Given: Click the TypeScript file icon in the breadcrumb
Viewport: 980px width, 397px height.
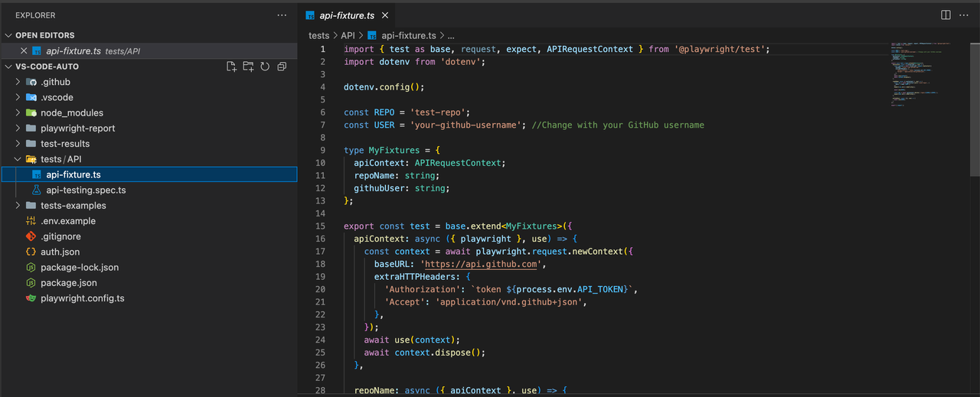Looking at the screenshot, I should (x=372, y=35).
